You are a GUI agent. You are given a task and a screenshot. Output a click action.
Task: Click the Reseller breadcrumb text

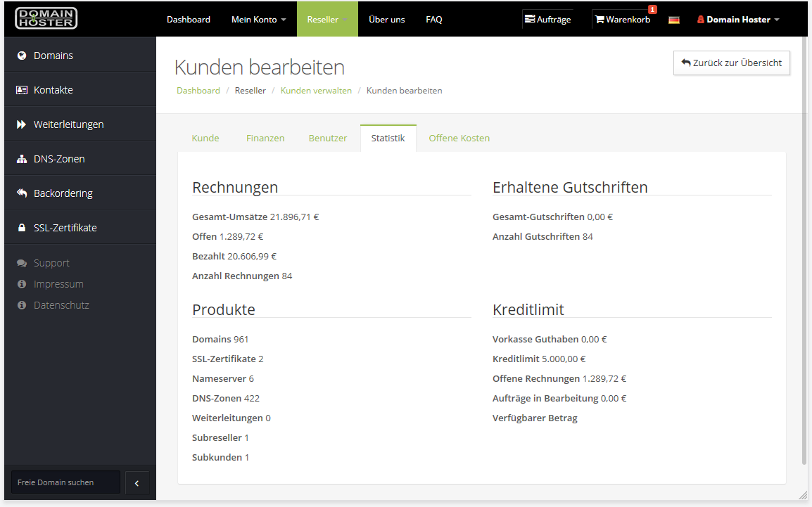pos(250,91)
